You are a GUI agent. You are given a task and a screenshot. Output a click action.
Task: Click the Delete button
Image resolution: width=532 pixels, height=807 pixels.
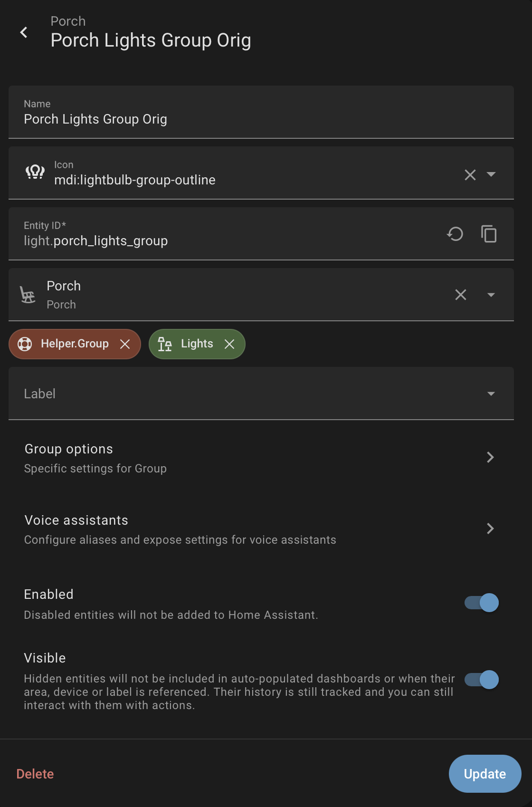click(35, 774)
